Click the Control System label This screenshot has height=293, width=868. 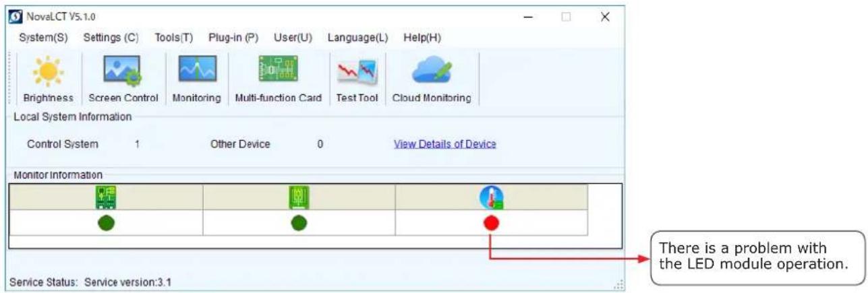pos(63,144)
